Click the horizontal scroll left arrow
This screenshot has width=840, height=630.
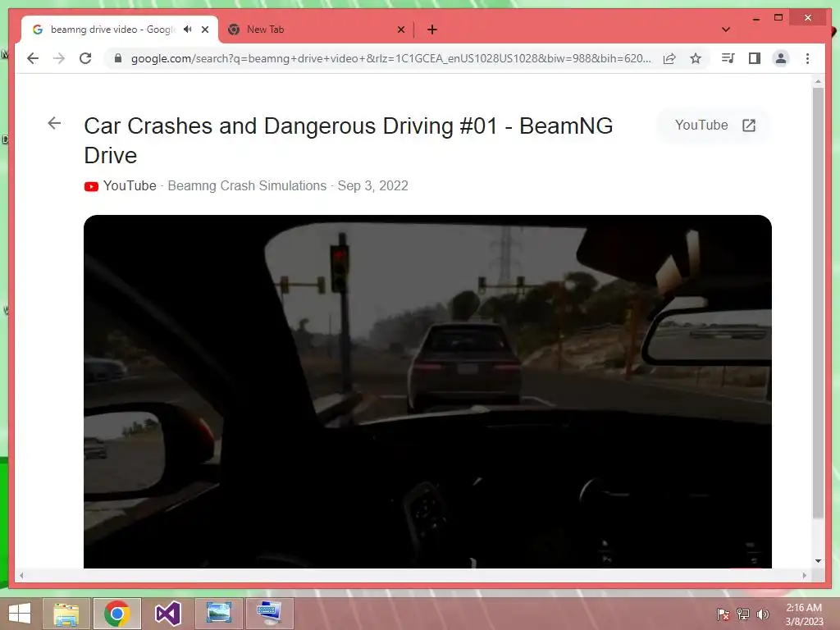coord(21,575)
